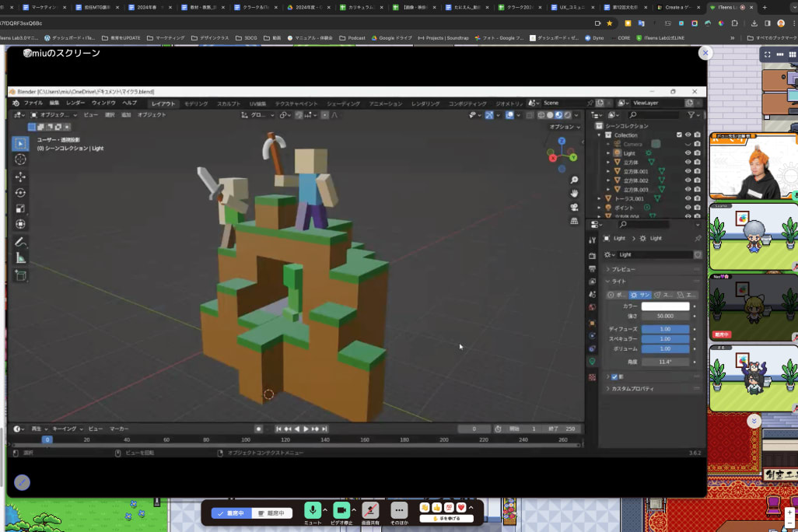Click the ミュート microphone button

pyautogui.click(x=313, y=510)
